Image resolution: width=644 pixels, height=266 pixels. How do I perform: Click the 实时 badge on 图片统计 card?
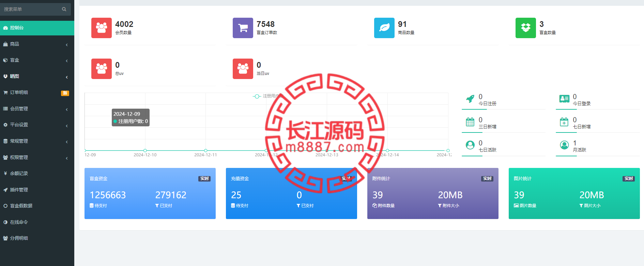629,179
